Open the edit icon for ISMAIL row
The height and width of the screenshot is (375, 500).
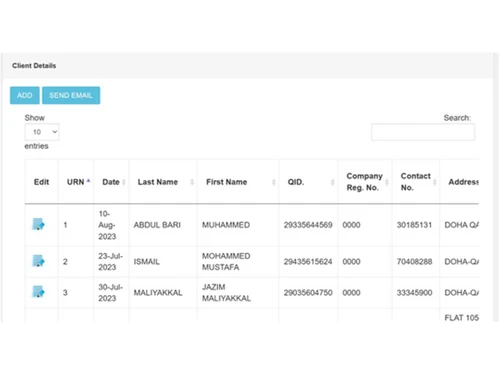point(38,261)
